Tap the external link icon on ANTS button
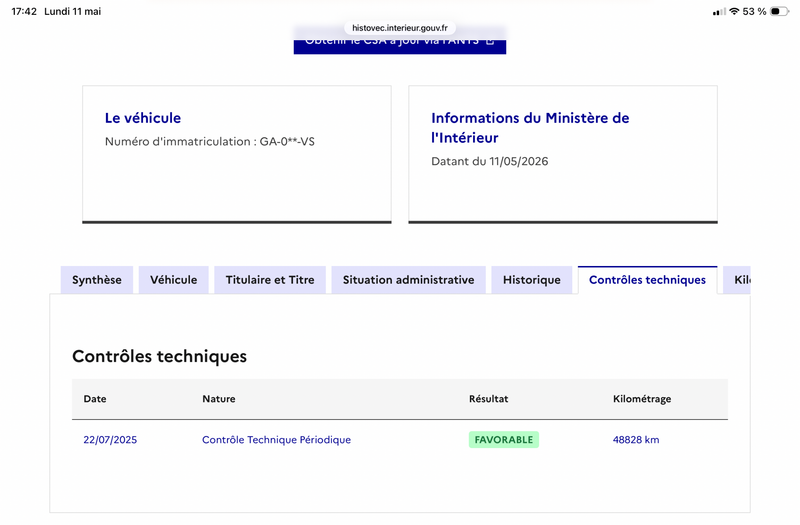This screenshot has width=800, height=525. coord(490,42)
